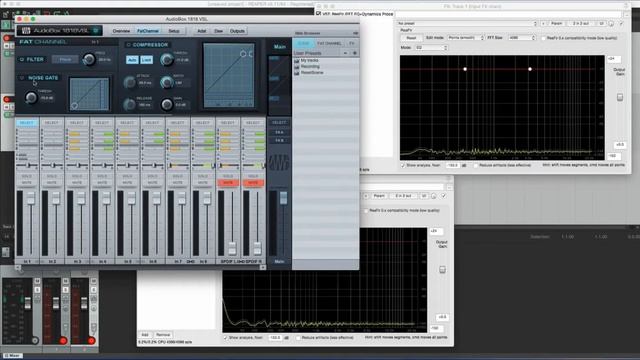Open the My tracks preset folder

click(309, 60)
